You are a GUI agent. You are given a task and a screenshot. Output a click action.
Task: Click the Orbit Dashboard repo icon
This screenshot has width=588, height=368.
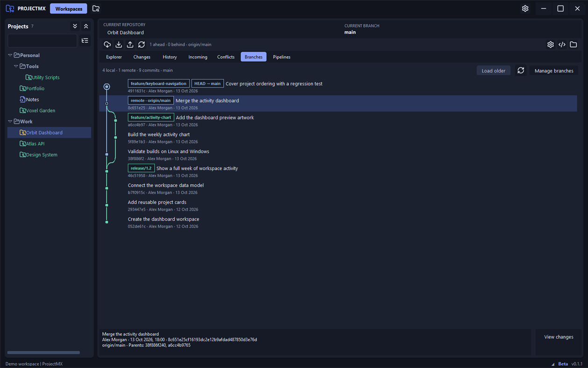point(22,133)
